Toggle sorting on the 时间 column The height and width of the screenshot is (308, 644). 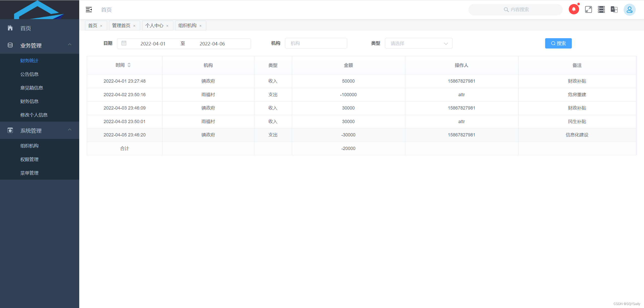coord(129,65)
